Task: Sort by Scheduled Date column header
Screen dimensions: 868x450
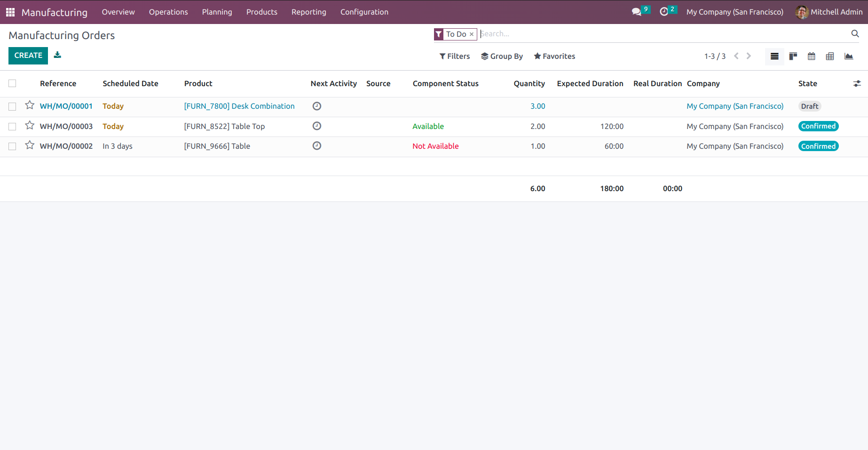Action: coord(131,84)
